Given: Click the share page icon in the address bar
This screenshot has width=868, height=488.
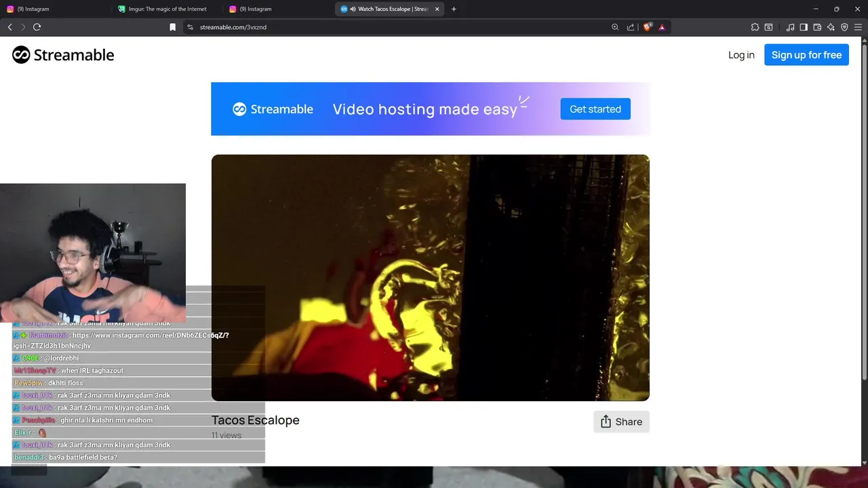Looking at the screenshot, I should (x=631, y=27).
